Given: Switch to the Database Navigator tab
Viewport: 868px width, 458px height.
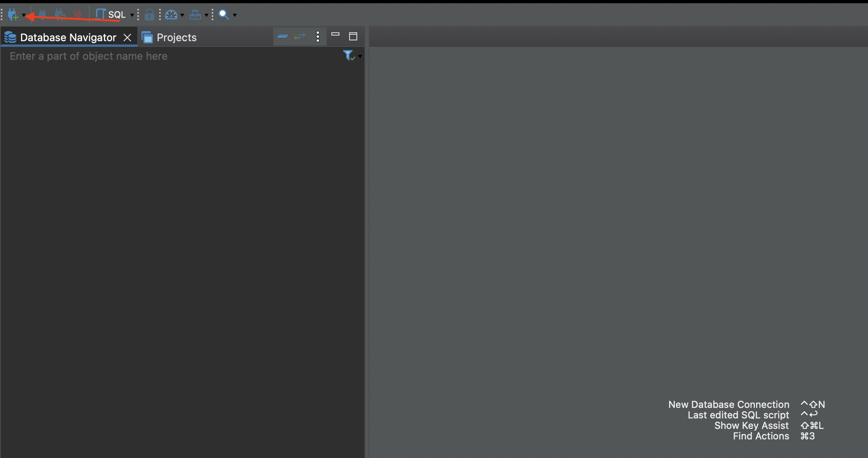Looking at the screenshot, I should point(67,37).
